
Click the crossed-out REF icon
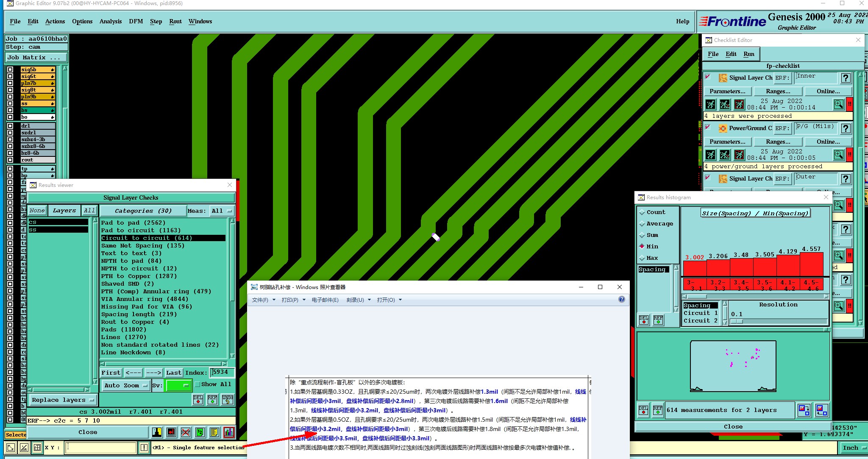tap(186, 432)
